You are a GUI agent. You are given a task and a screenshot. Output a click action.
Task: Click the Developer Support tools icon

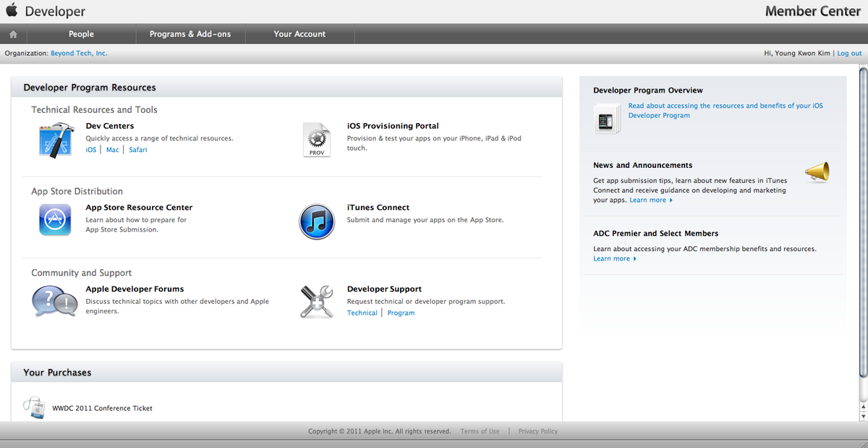[x=316, y=302]
